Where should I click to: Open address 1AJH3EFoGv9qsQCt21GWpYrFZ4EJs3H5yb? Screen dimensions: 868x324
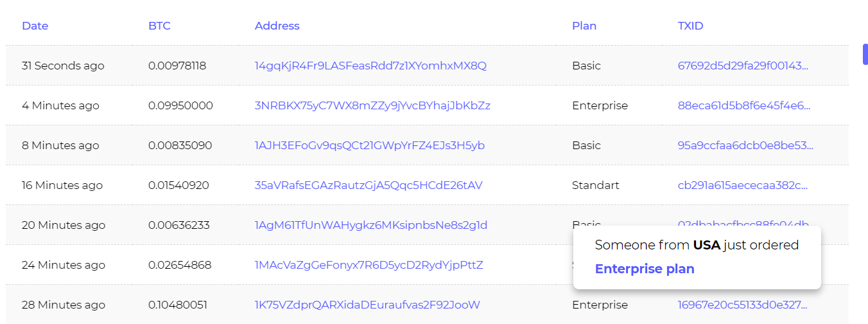tap(370, 145)
